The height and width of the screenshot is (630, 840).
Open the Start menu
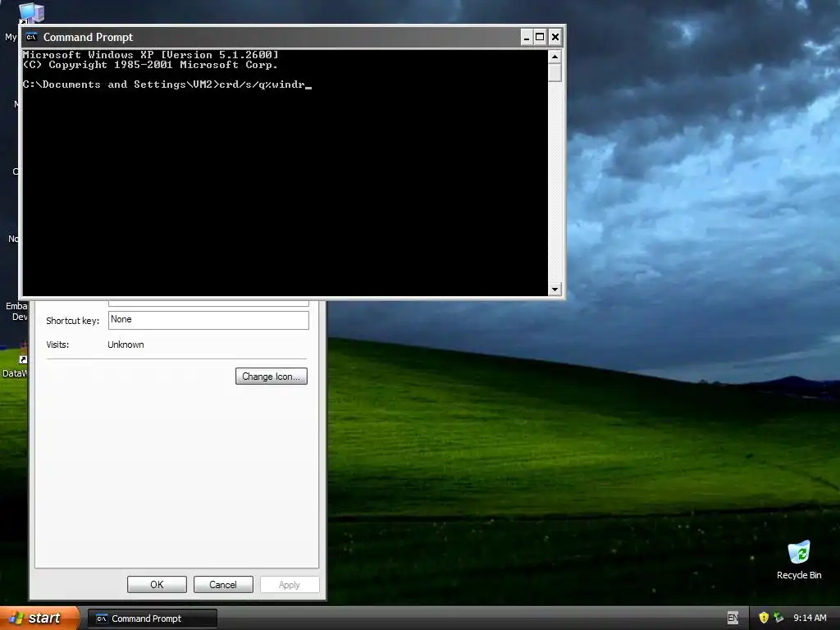39,619
